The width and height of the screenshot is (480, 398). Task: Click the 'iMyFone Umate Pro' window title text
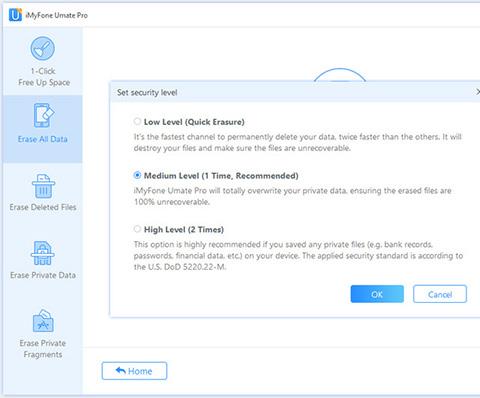coord(57,15)
